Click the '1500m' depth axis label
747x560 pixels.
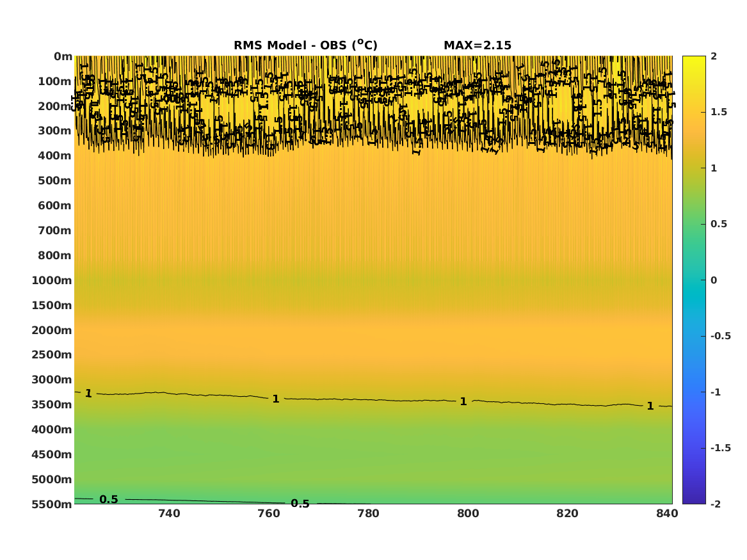pos(52,305)
